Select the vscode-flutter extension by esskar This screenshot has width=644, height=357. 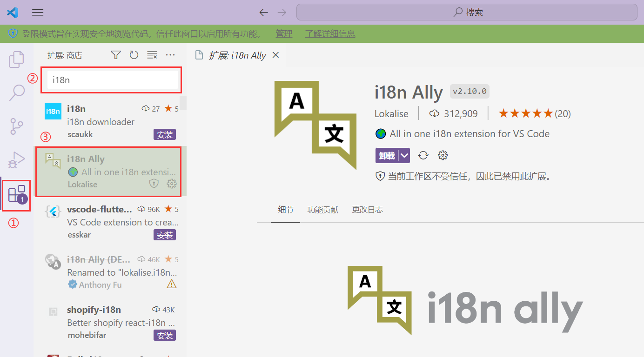111,221
